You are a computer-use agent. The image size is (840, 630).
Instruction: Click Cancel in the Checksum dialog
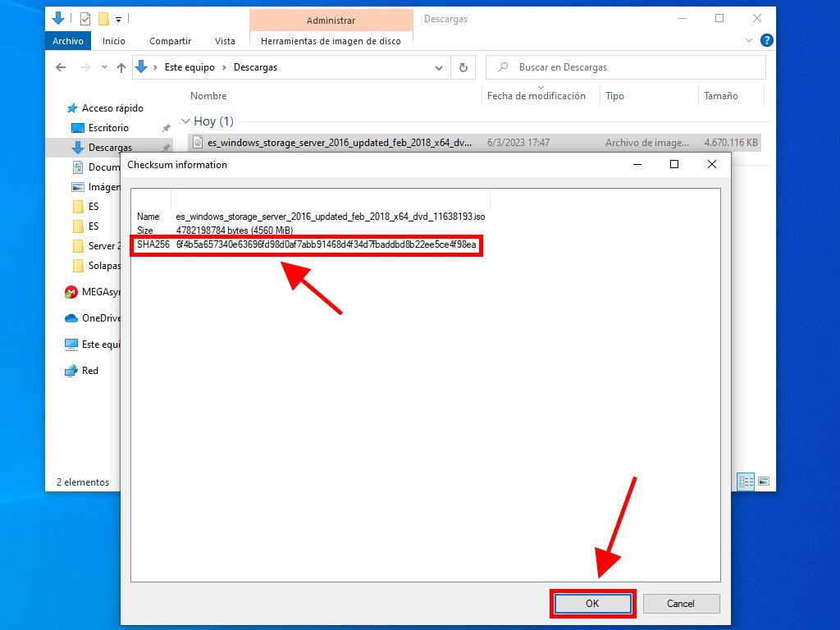click(x=681, y=604)
